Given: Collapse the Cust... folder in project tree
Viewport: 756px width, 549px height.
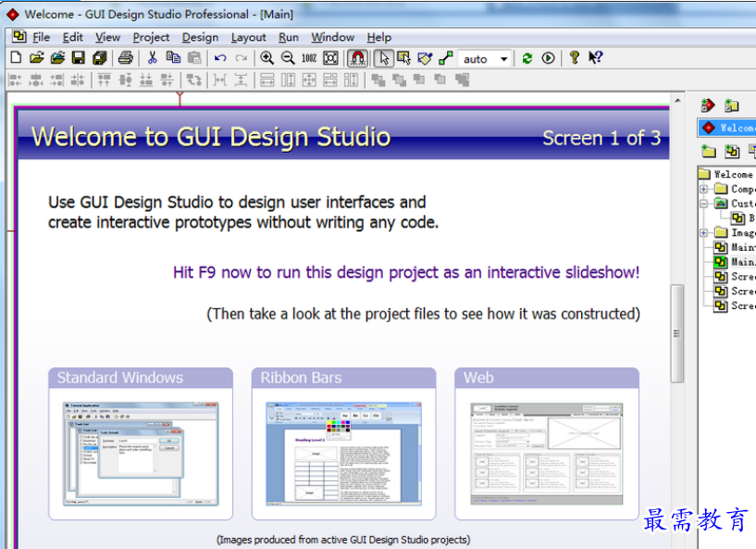Looking at the screenshot, I should pyautogui.click(x=703, y=204).
